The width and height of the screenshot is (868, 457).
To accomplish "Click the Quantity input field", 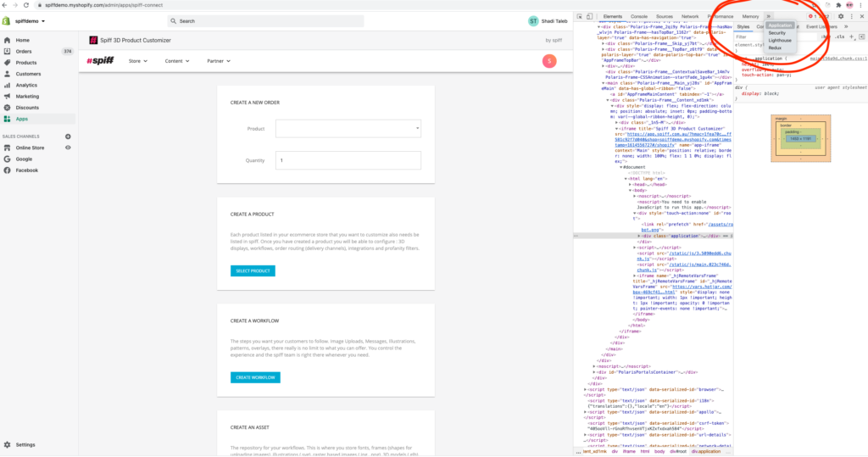I will 348,160.
